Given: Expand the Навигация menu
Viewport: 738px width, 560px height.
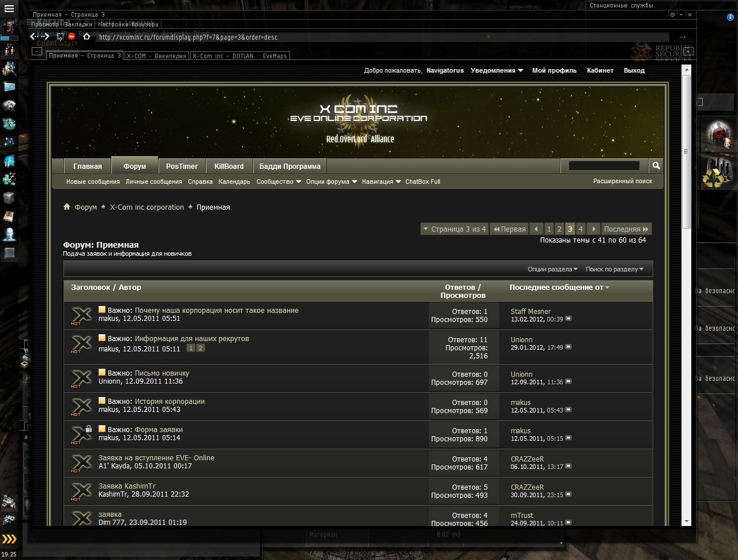Looking at the screenshot, I should tap(381, 181).
